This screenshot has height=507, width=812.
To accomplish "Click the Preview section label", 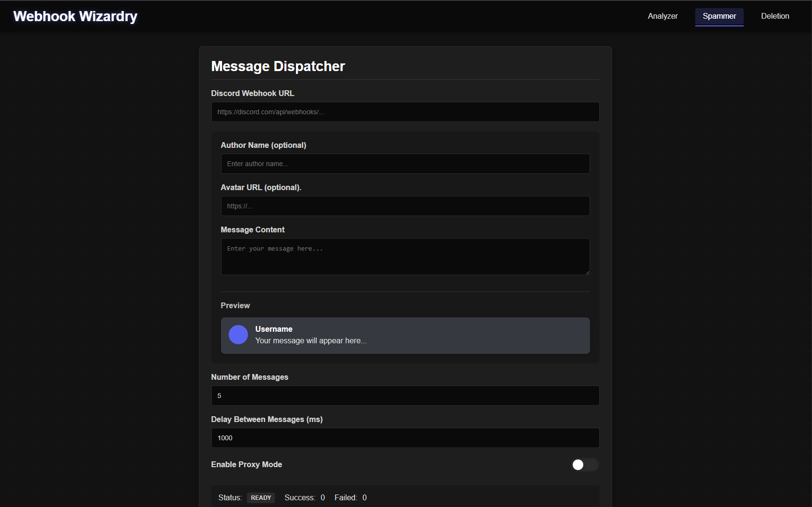I will pyautogui.click(x=235, y=305).
